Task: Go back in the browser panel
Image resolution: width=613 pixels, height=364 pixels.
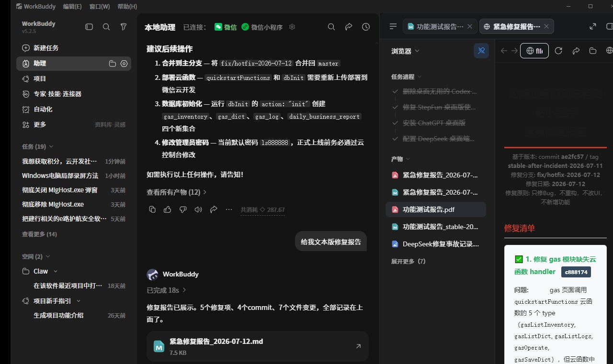Action: coord(504,51)
